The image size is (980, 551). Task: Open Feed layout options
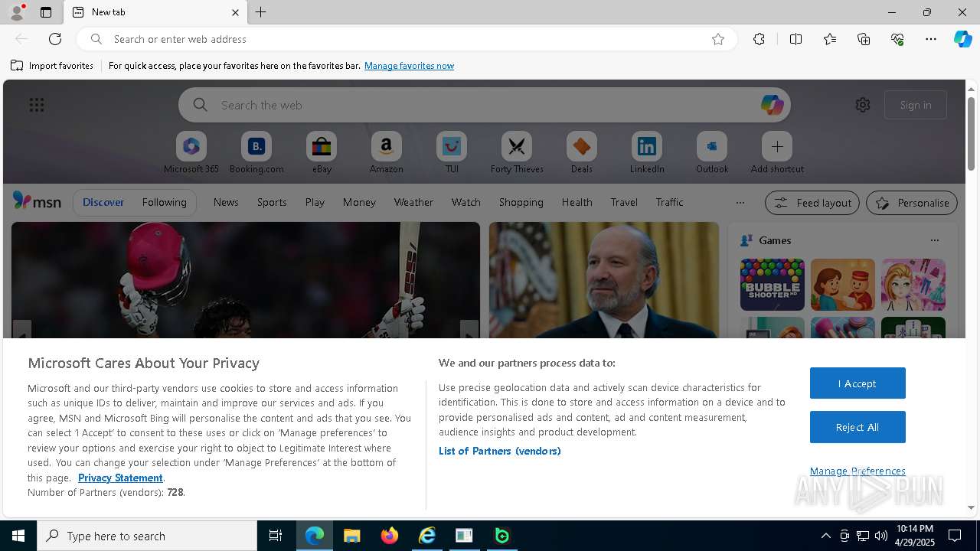pyautogui.click(x=812, y=203)
